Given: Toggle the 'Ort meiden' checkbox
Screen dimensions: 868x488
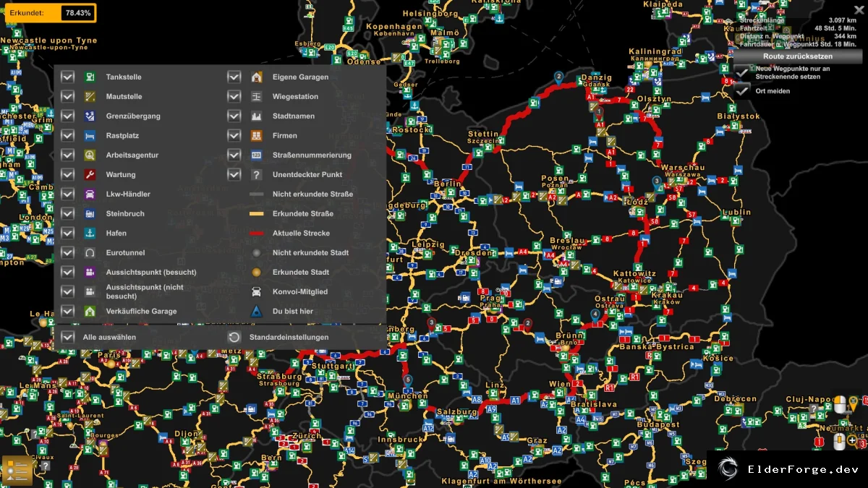Looking at the screenshot, I should pos(741,91).
